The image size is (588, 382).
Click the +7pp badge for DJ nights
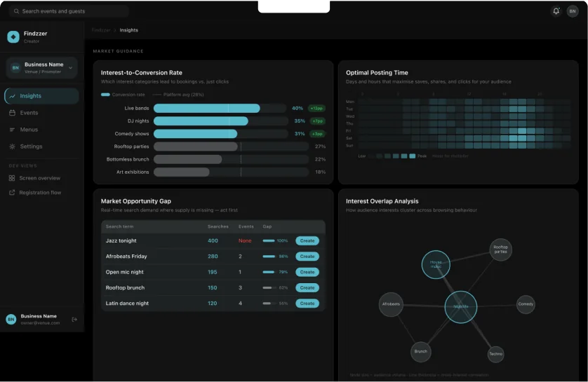coord(318,121)
